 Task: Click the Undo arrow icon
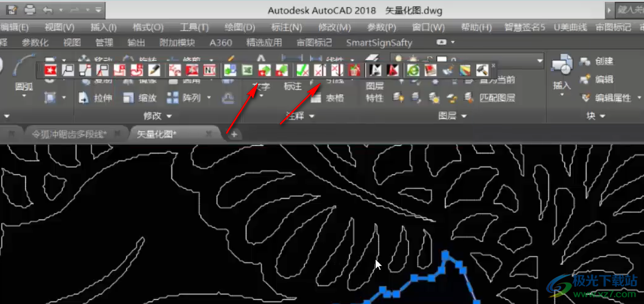(48, 9)
